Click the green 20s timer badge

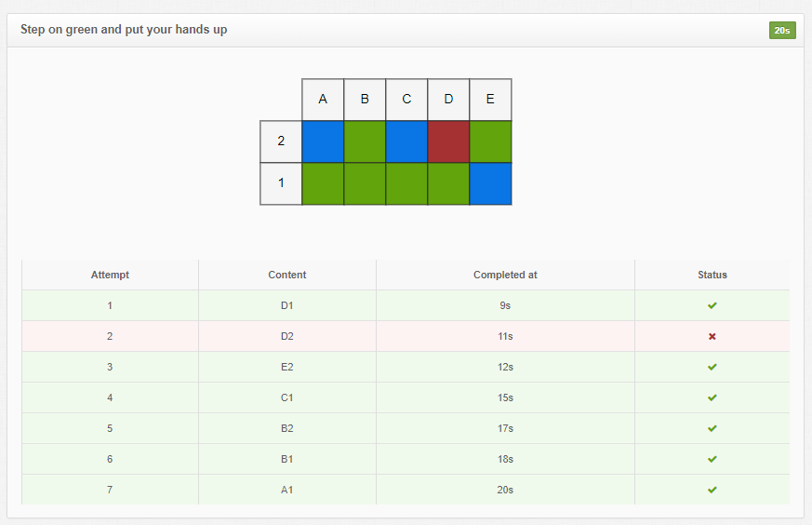782,31
